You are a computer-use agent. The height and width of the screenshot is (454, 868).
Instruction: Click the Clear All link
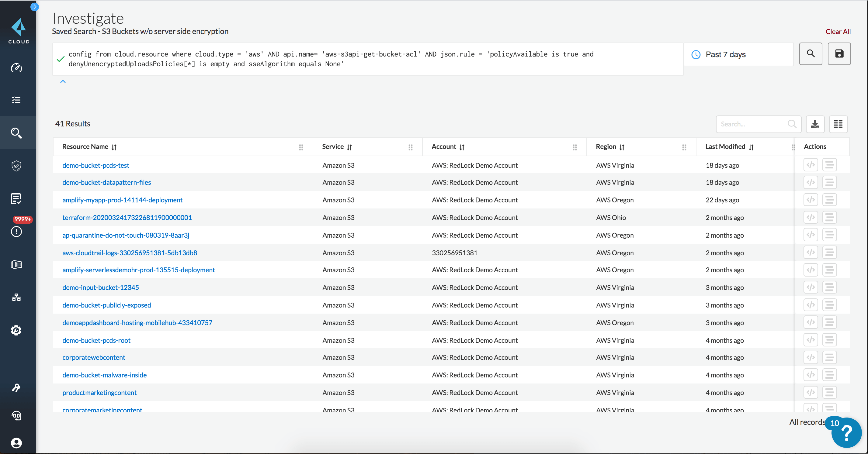838,32
